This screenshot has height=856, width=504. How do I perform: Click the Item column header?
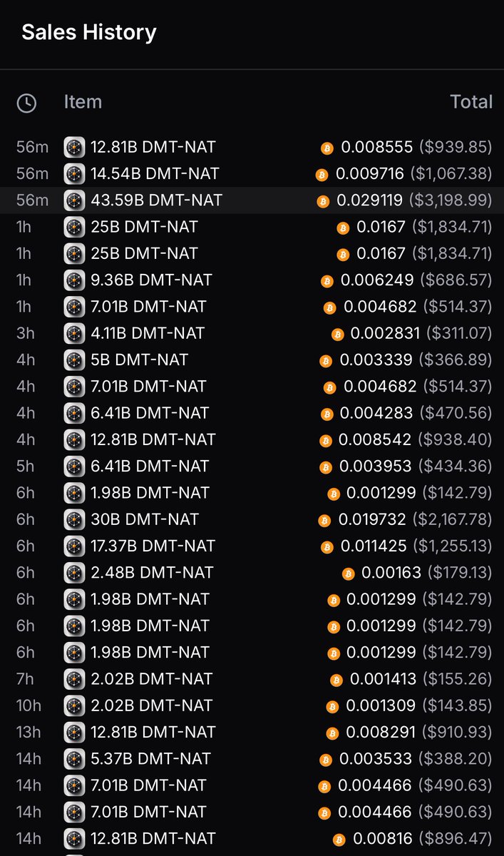pos(83,102)
